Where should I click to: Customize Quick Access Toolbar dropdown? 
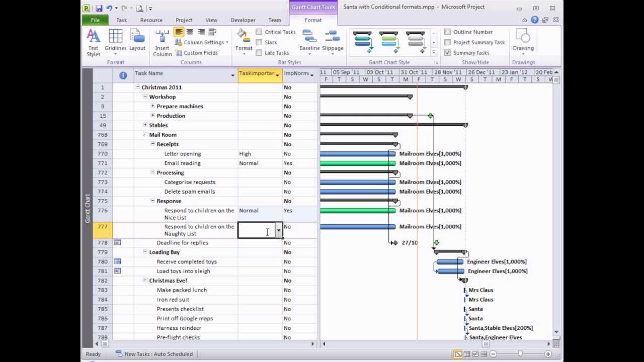point(150,9)
